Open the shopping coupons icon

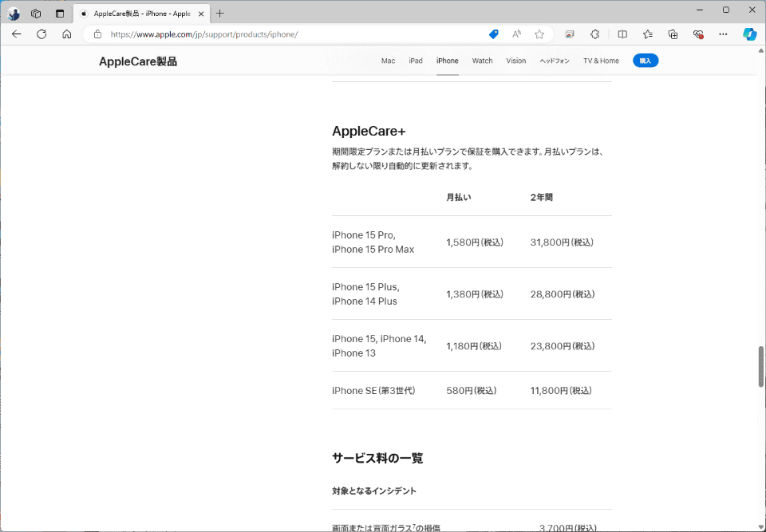pyautogui.click(x=493, y=34)
